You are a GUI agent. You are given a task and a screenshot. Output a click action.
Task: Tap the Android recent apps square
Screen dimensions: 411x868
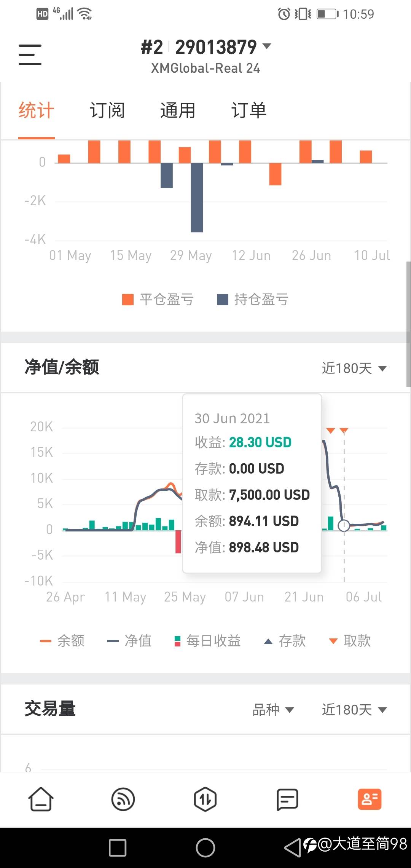118,848
